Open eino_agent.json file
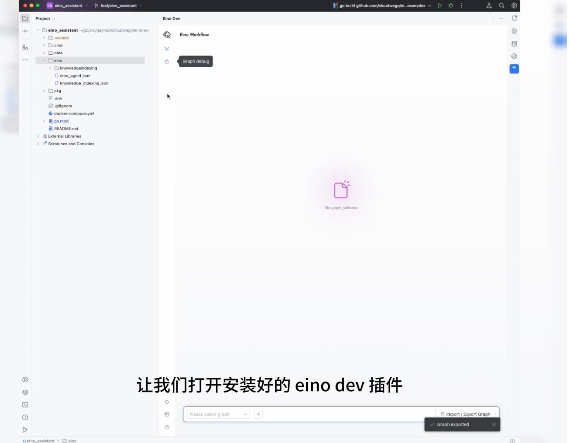 click(x=72, y=76)
